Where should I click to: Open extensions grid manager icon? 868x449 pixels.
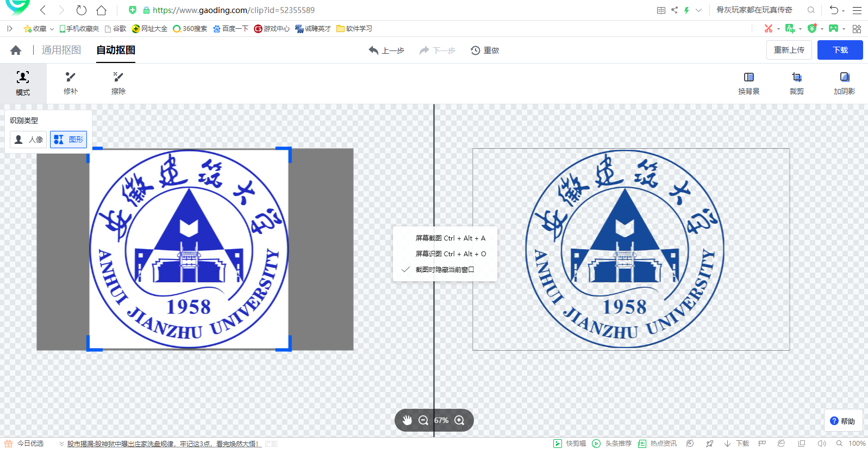857,29
